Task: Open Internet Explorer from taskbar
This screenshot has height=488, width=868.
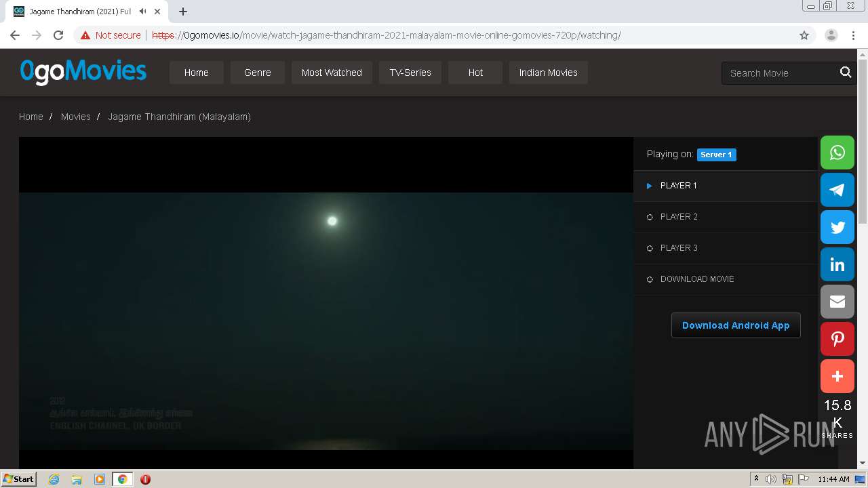Action: 54,479
